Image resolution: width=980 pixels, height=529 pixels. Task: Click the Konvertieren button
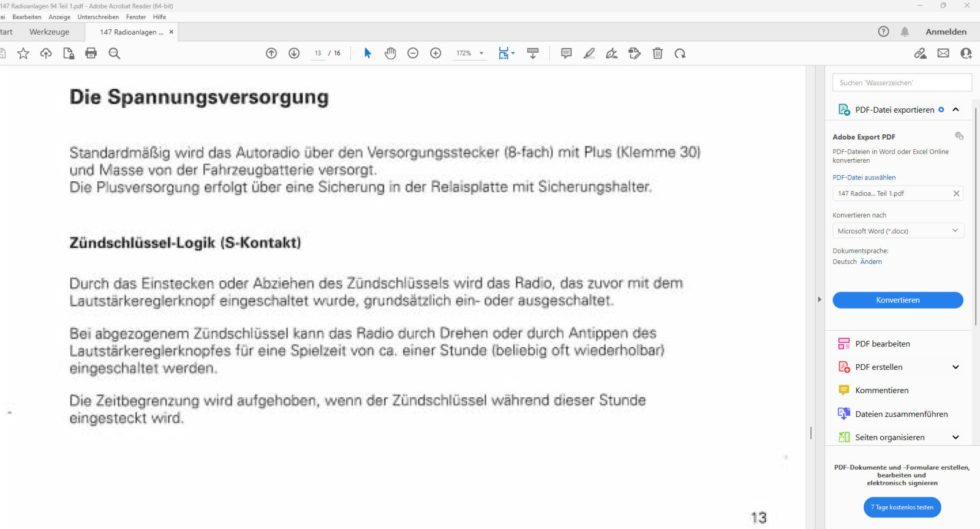[897, 300]
